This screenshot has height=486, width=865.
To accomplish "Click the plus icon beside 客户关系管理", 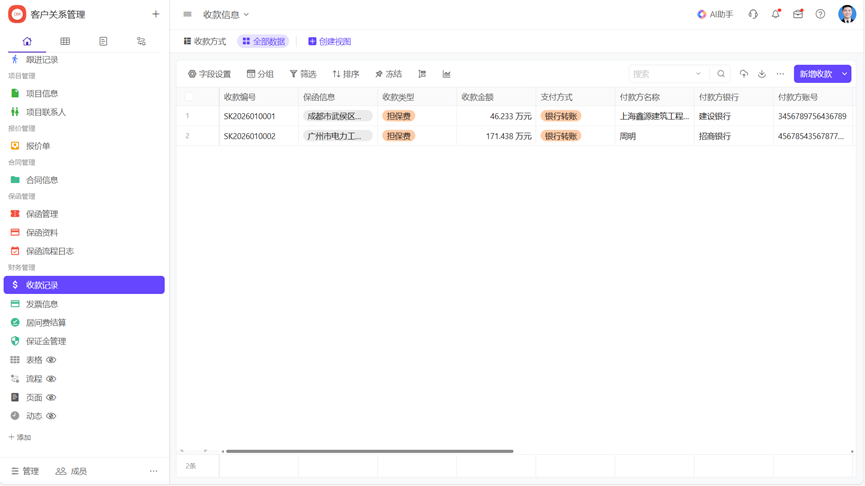I will (x=155, y=14).
